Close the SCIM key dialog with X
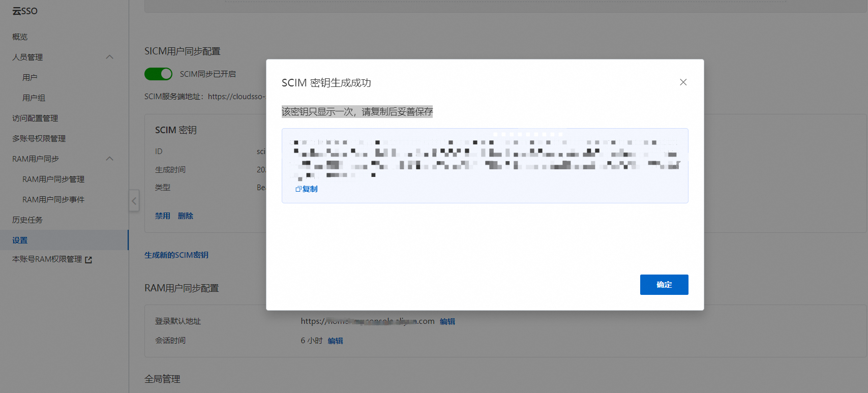The image size is (868, 393). pos(683,82)
